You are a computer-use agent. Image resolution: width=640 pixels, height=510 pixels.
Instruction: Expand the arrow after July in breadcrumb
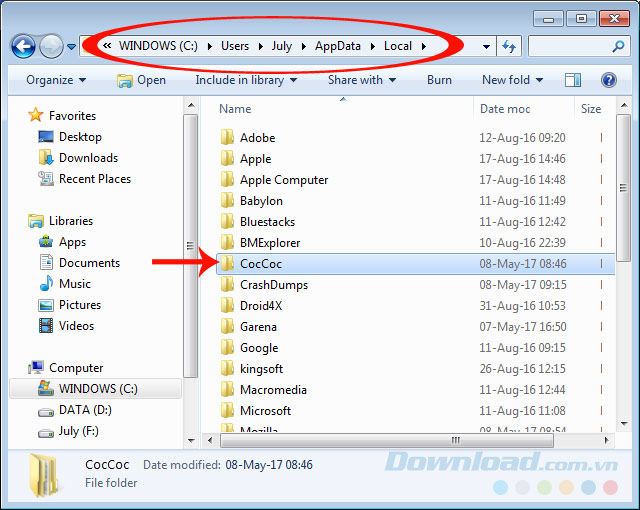[304, 47]
